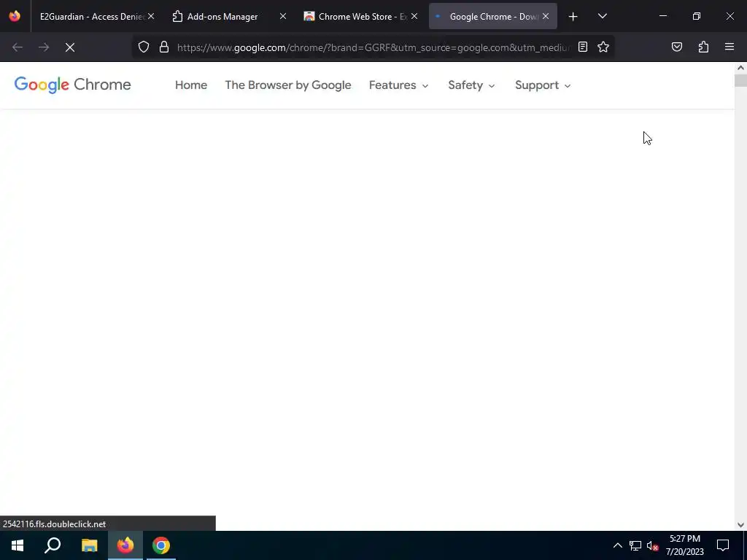Close the Google Chrome Download tab

pos(546,16)
